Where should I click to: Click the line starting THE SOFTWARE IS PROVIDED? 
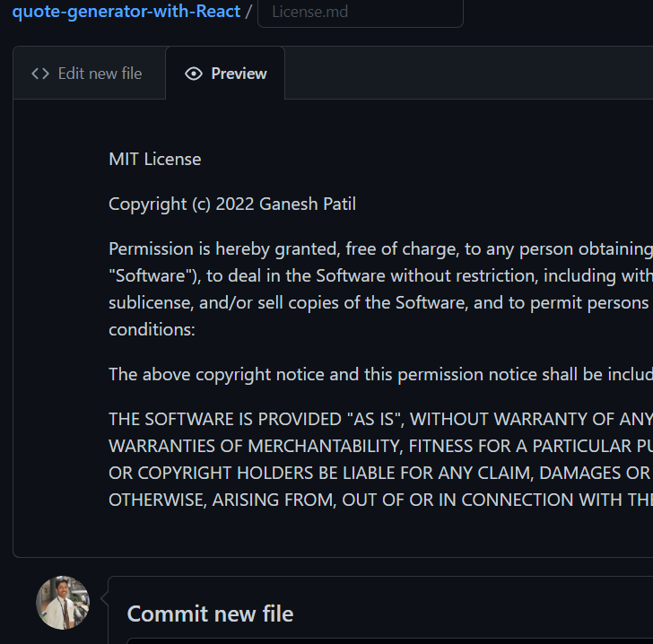[380, 419]
